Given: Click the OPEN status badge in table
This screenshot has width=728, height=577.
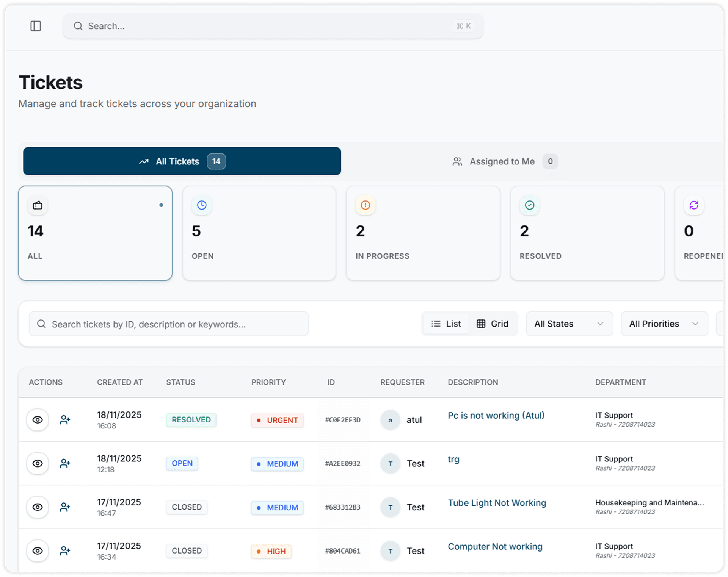Looking at the screenshot, I should click(182, 463).
